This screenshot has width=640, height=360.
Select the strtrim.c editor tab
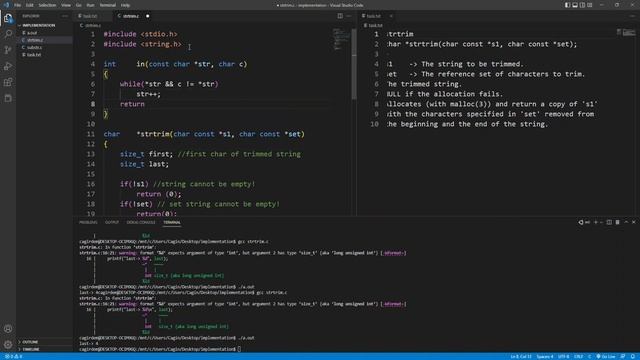tap(131, 16)
